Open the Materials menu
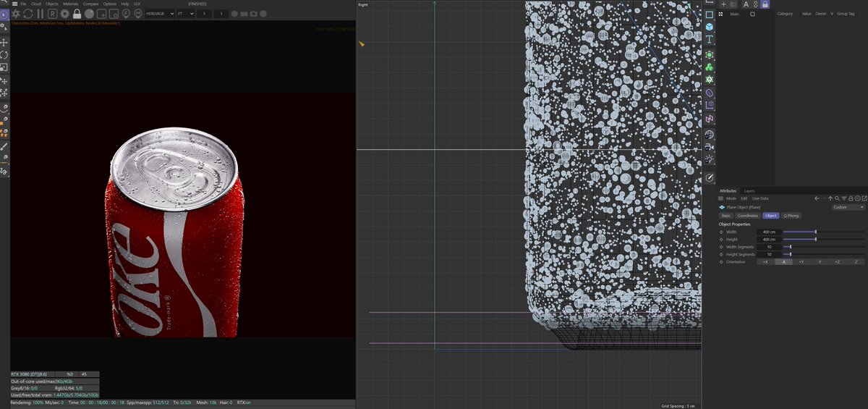 click(x=71, y=4)
